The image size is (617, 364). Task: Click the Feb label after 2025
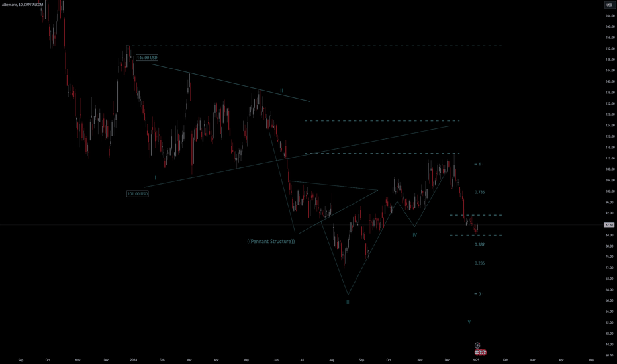(x=505, y=360)
